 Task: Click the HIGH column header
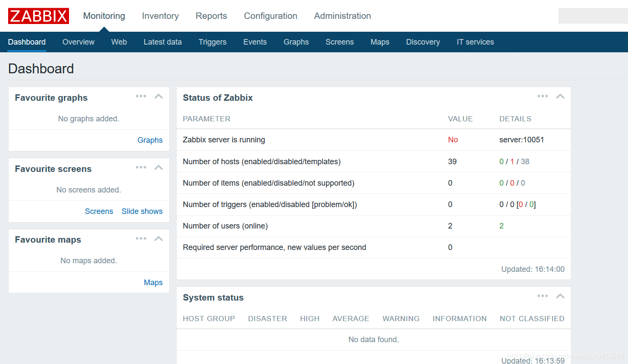(x=310, y=319)
